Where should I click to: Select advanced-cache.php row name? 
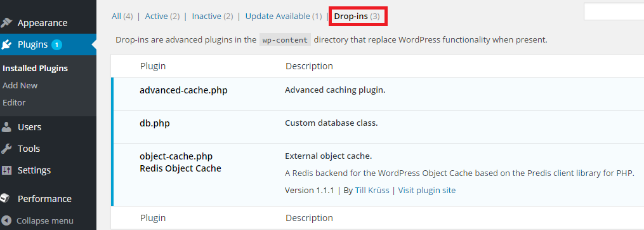pyautogui.click(x=183, y=90)
